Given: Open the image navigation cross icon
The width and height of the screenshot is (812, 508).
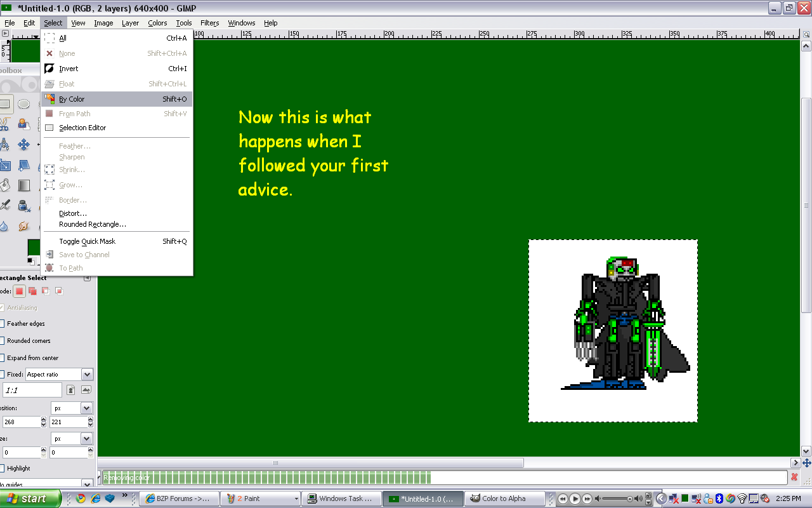Looking at the screenshot, I should coord(806,463).
